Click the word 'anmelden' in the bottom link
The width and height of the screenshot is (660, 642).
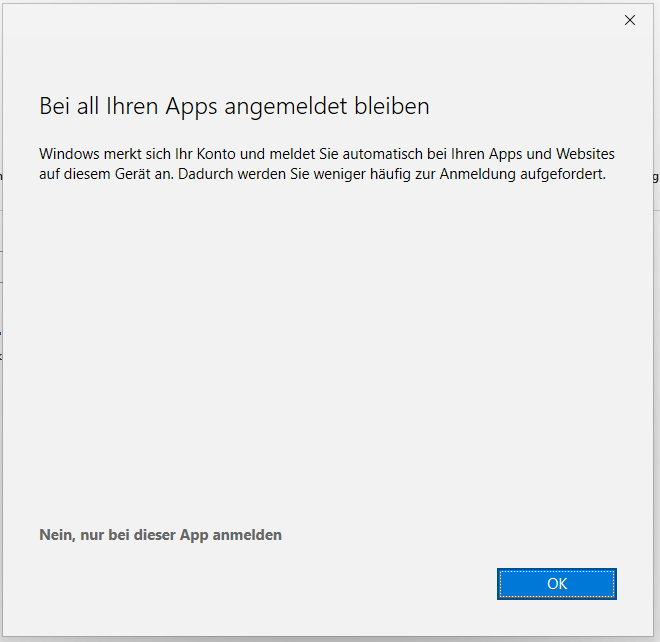246,535
